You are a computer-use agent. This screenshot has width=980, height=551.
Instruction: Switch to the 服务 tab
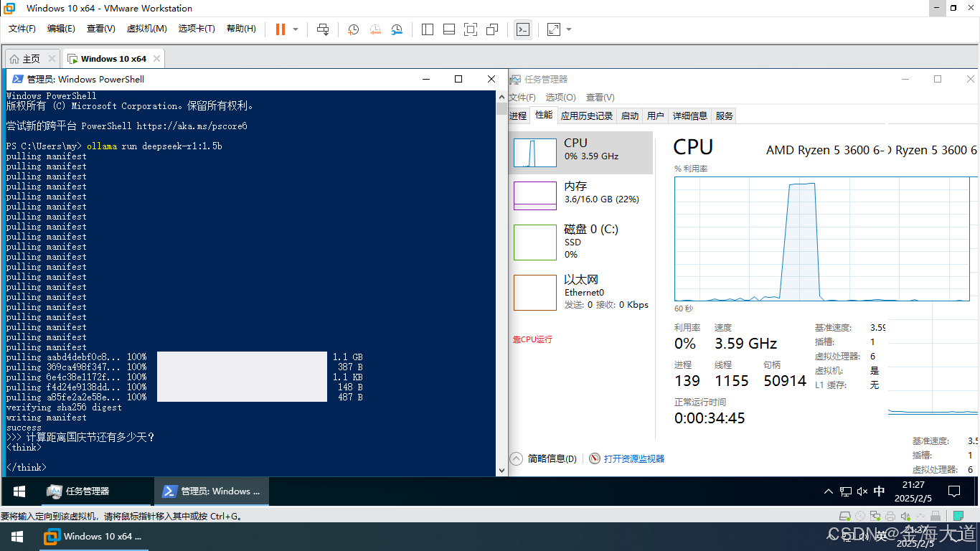tap(725, 116)
